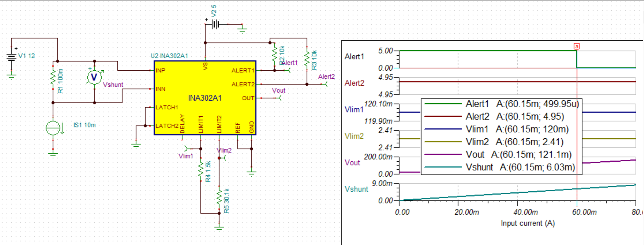Click the Vlim2 curve label on graph

click(354, 136)
